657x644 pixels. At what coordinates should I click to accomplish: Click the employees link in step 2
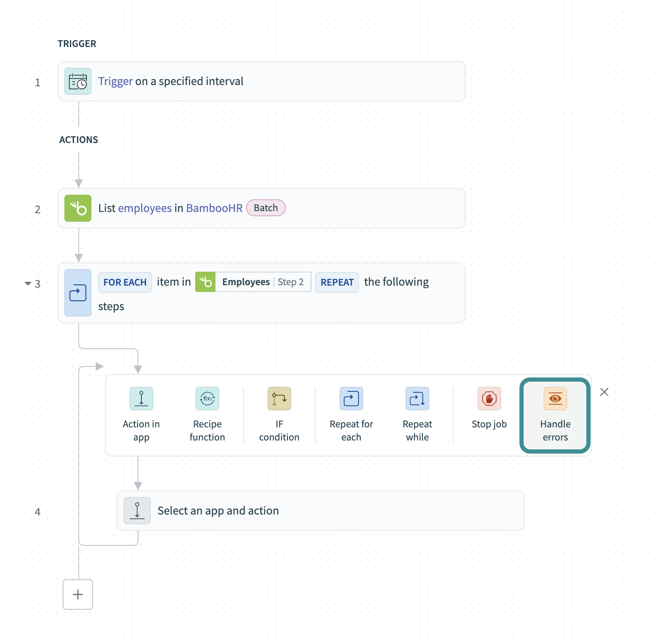pyautogui.click(x=145, y=208)
